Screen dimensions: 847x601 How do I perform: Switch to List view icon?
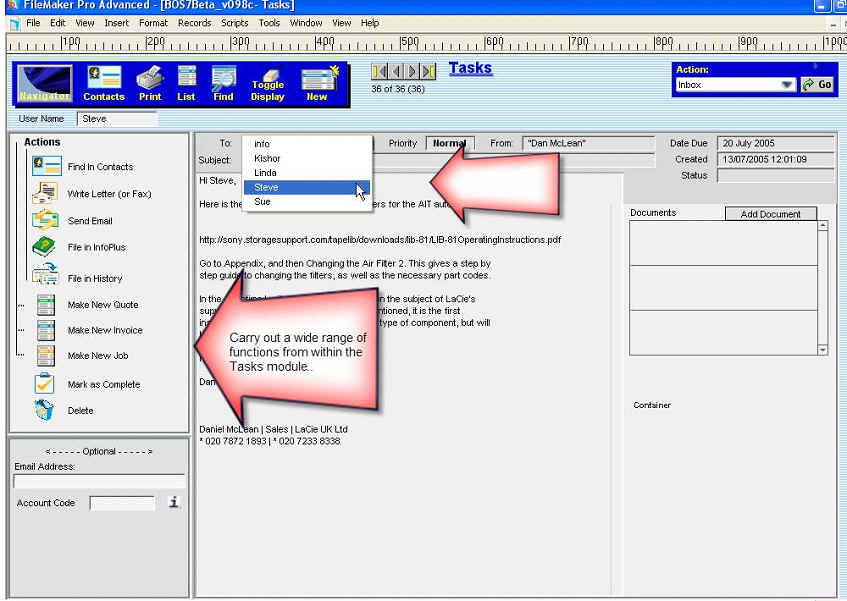(x=186, y=84)
